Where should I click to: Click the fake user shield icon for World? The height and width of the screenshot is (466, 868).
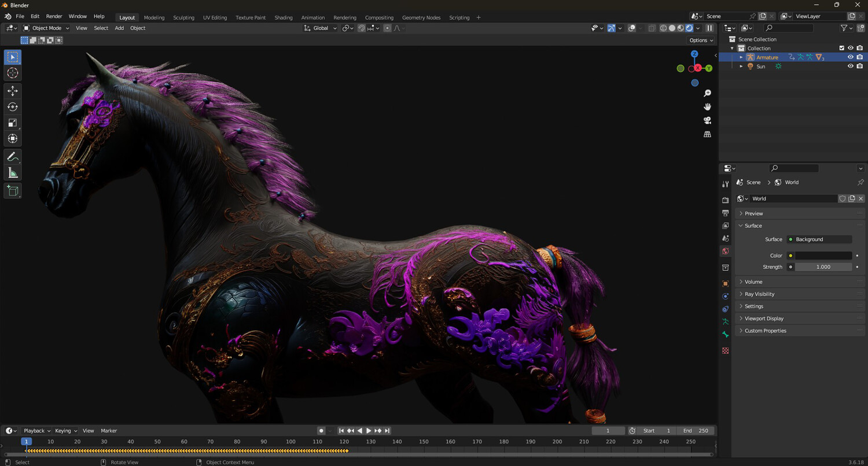pyautogui.click(x=843, y=198)
